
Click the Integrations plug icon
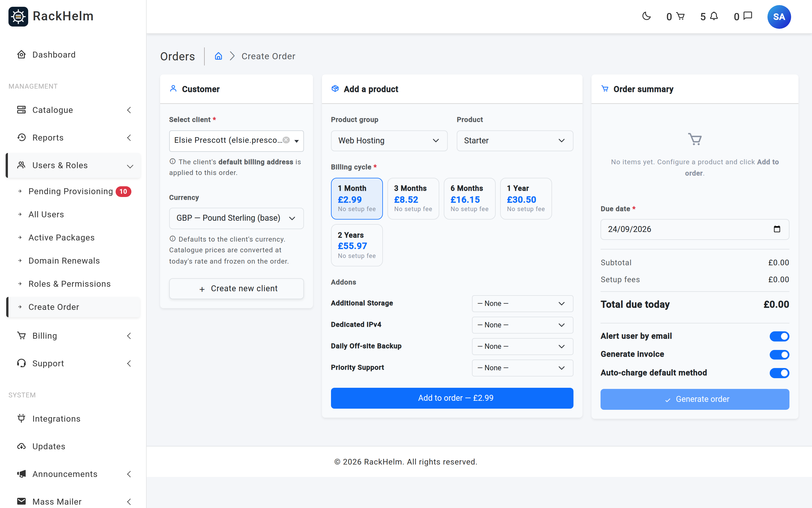click(21, 418)
